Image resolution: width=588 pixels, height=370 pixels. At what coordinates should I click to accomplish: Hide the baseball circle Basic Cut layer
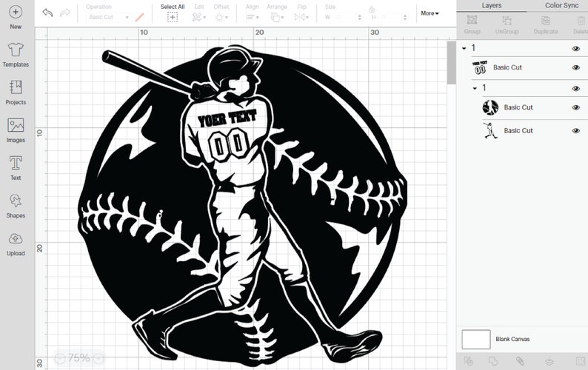coord(576,108)
